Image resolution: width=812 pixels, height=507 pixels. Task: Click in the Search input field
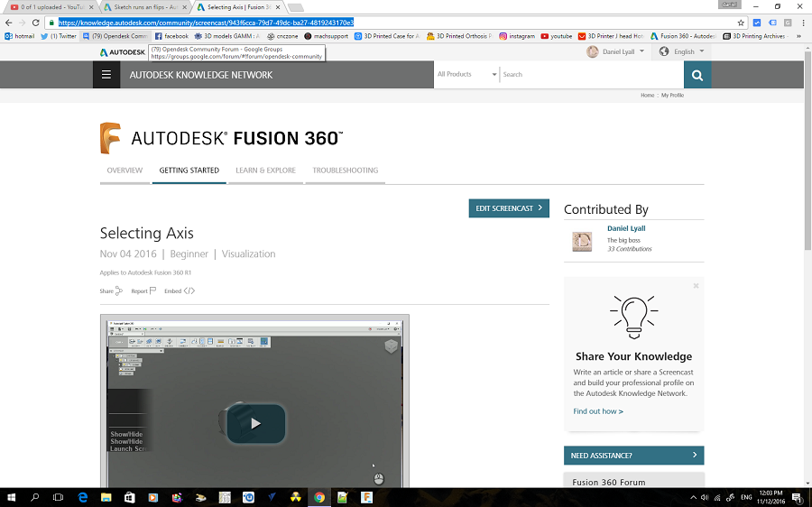pyautogui.click(x=591, y=75)
